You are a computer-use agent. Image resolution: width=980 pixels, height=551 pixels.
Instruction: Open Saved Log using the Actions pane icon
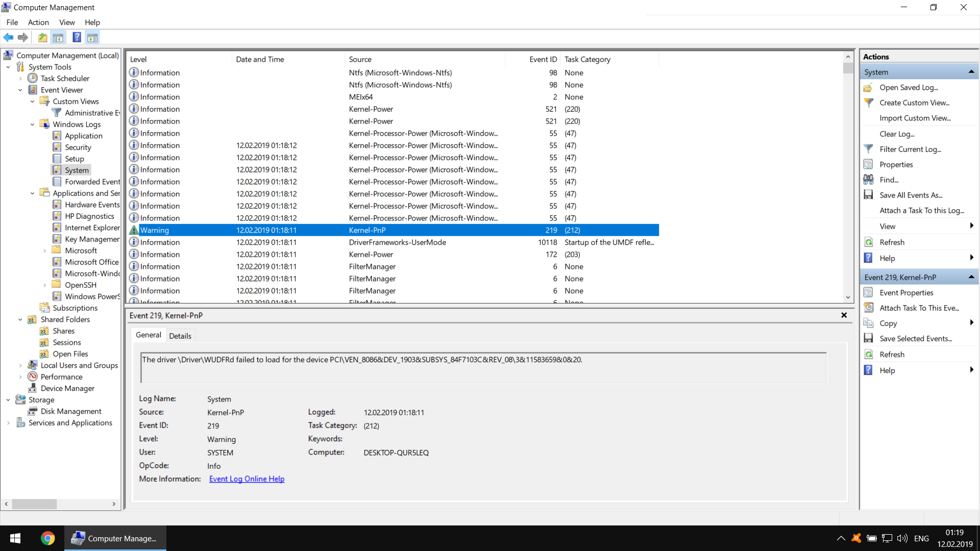(x=869, y=87)
